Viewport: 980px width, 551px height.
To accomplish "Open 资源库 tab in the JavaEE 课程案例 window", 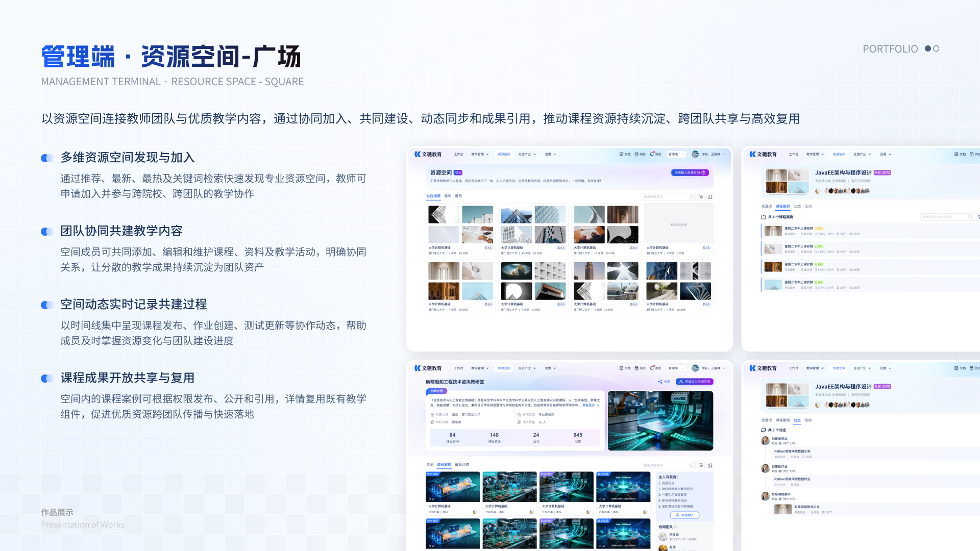I will click(767, 207).
